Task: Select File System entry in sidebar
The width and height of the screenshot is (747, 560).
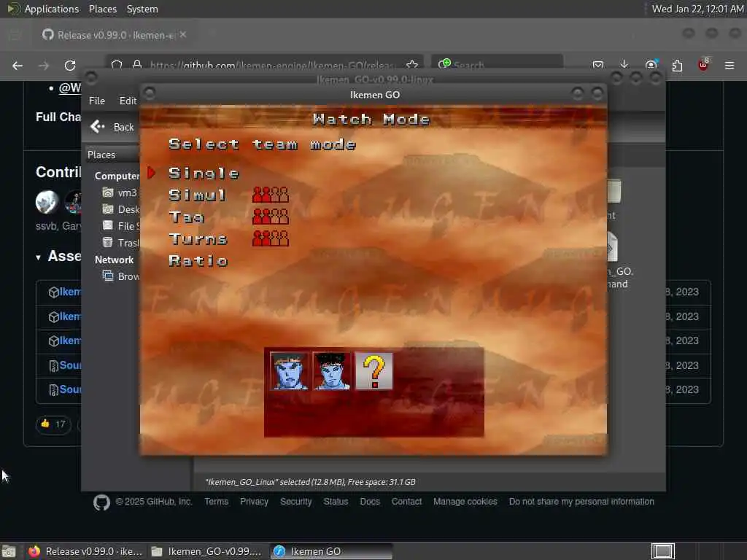Action: point(120,226)
